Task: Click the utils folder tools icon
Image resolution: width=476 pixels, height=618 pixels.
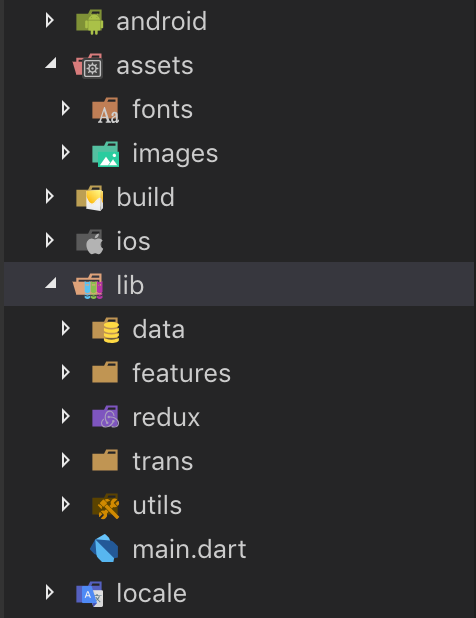Action: coord(105,506)
